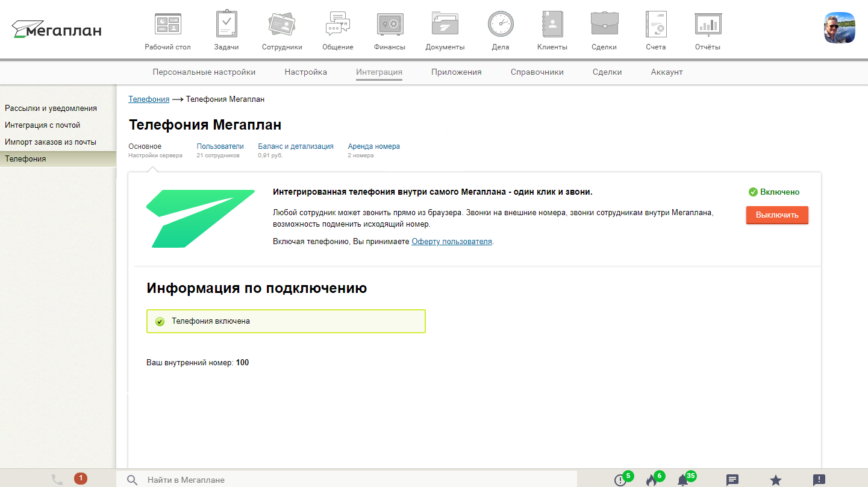Open the feedback exclamation bubble icon
Viewport: 868px width, 487px height.
point(819,480)
